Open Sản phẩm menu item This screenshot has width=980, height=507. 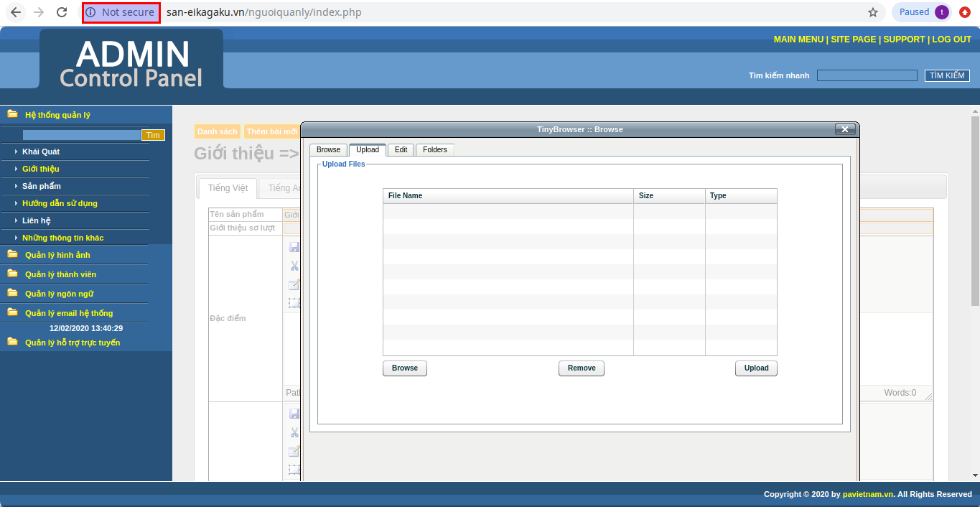tap(42, 186)
